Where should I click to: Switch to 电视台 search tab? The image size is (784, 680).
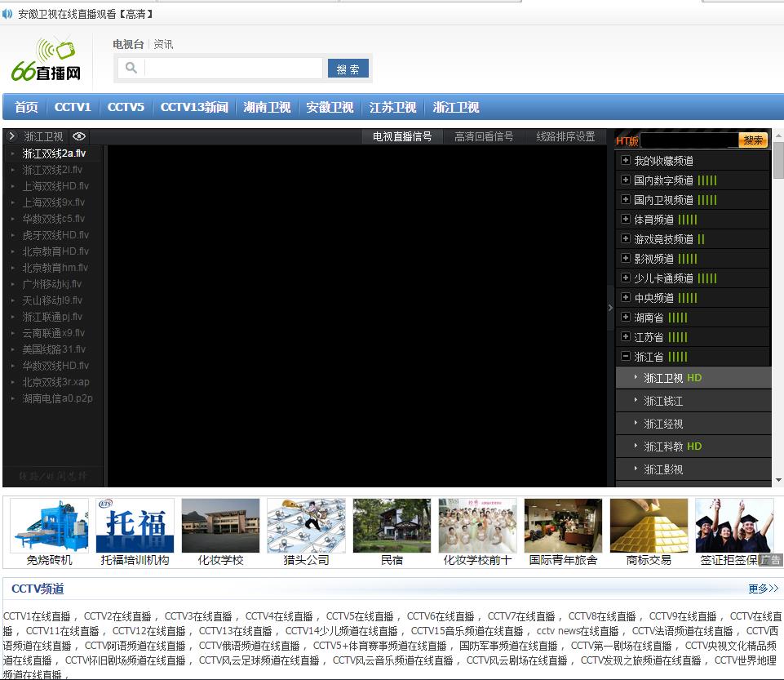pos(128,44)
